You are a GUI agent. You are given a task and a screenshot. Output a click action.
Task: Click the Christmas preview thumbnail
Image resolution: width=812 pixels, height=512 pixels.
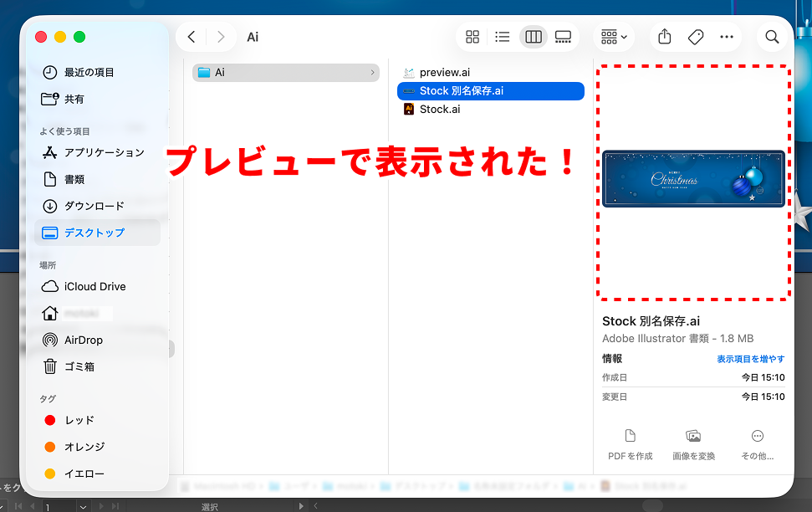point(693,179)
